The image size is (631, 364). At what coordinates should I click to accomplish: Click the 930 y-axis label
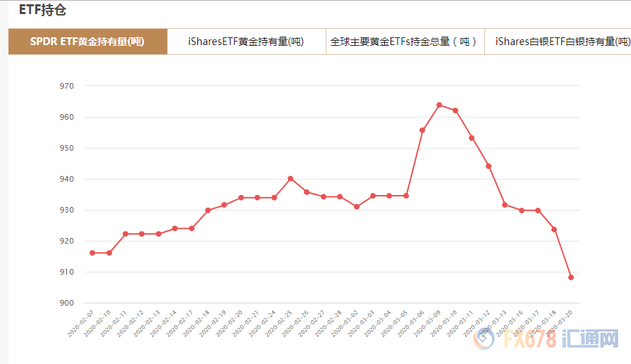[x=67, y=210]
